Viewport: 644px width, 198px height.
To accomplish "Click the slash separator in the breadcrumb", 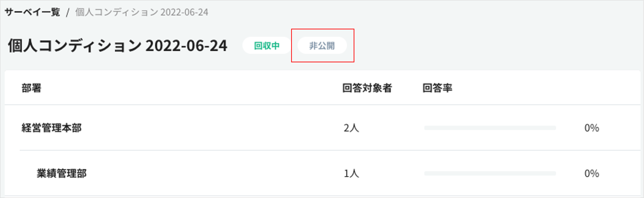I will 68,12.
